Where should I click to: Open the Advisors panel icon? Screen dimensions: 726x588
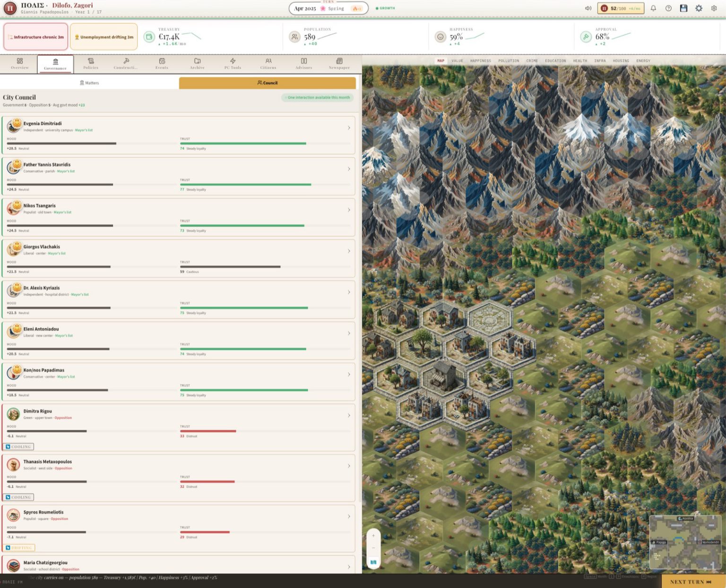[x=304, y=64]
